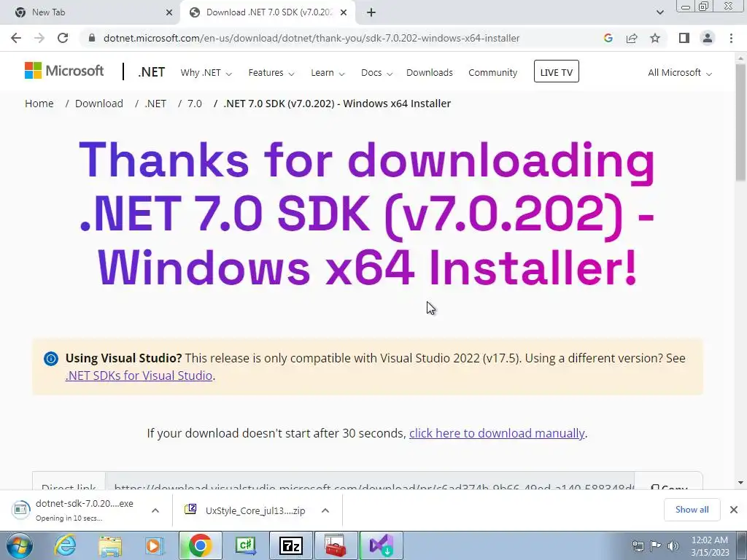Screen dimensions: 747x560
Task: Open tab search chevron in title bar
Action: point(659,12)
